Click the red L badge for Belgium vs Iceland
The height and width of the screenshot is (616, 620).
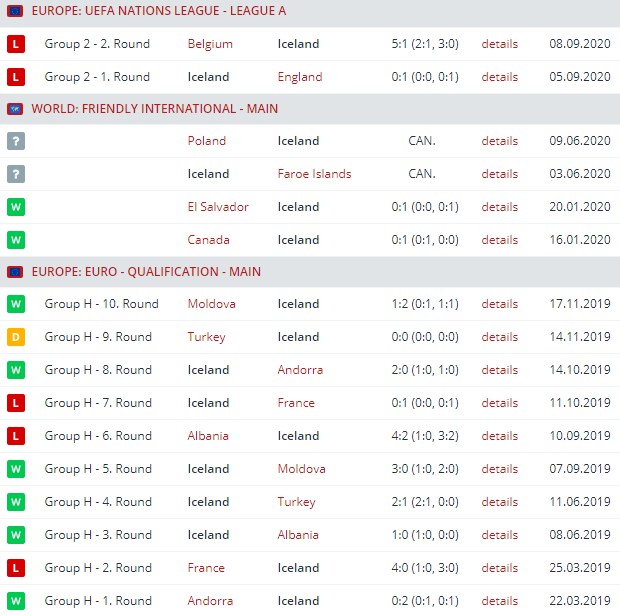point(15,44)
